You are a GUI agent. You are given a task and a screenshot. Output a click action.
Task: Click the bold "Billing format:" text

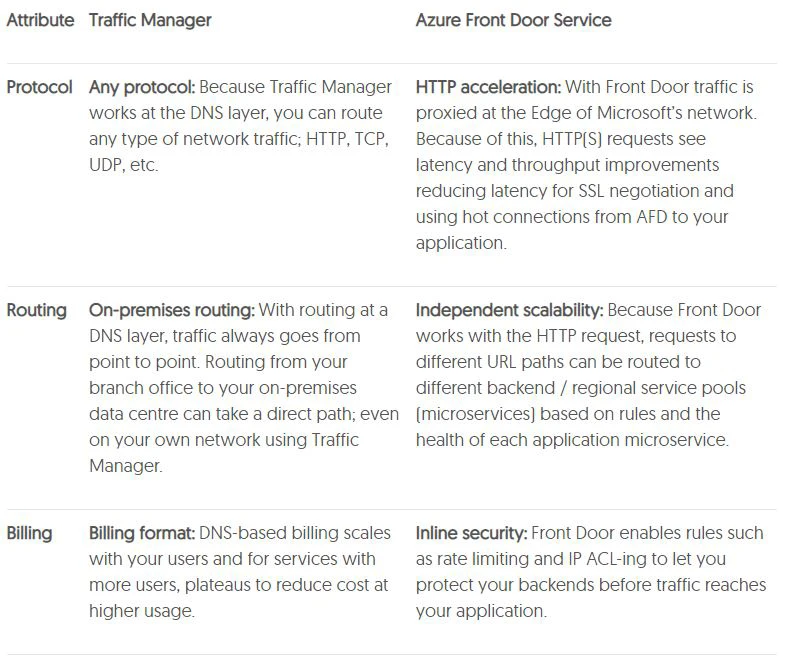pos(142,533)
